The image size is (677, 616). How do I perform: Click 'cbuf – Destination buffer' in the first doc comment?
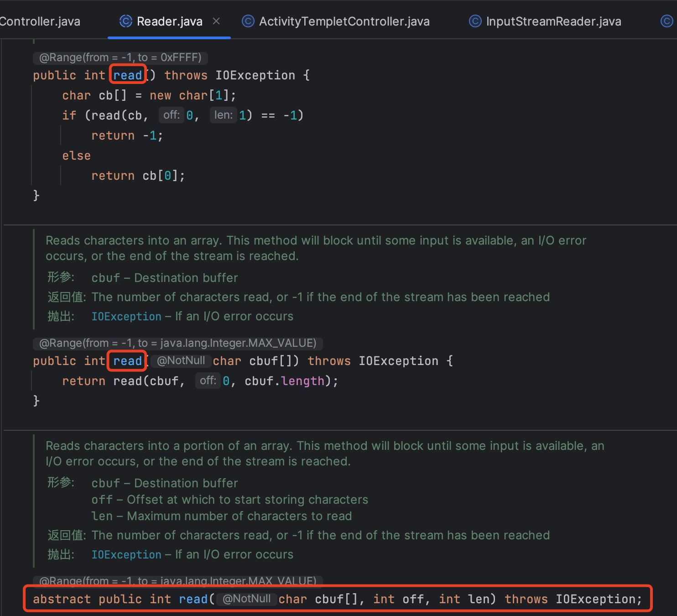coord(165,278)
